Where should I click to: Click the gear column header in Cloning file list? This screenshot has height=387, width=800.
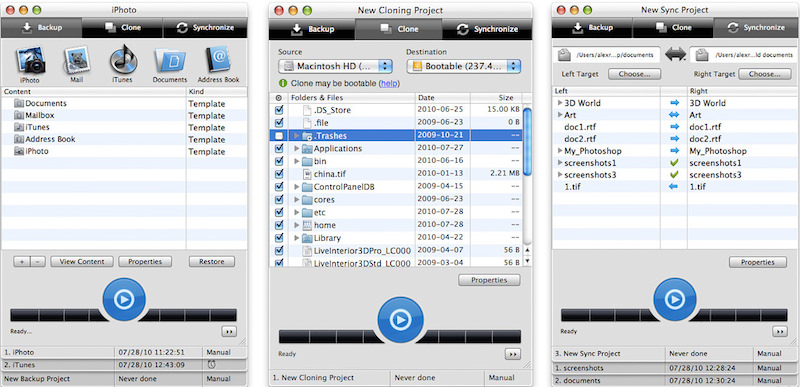click(x=278, y=97)
